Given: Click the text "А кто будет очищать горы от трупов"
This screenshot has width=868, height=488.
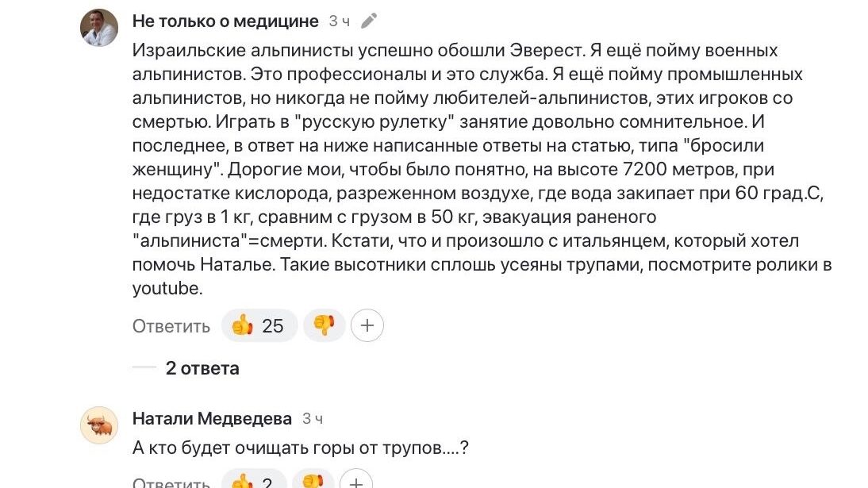Looking at the screenshot, I should pos(286,448).
